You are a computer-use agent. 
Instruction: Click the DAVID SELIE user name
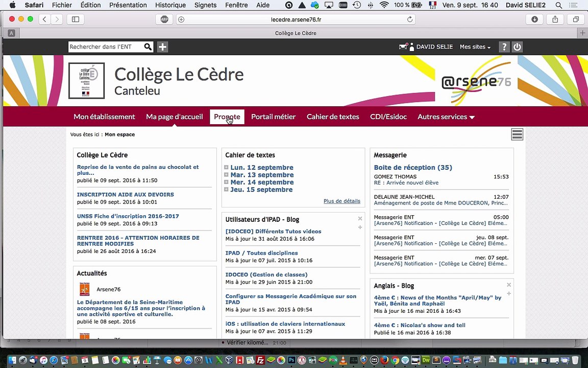[434, 47]
